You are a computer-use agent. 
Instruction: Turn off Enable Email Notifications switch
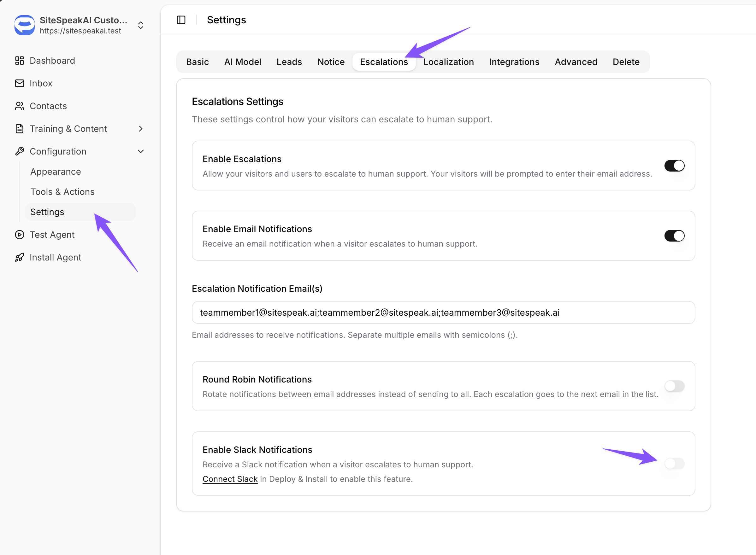coord(674,236)
